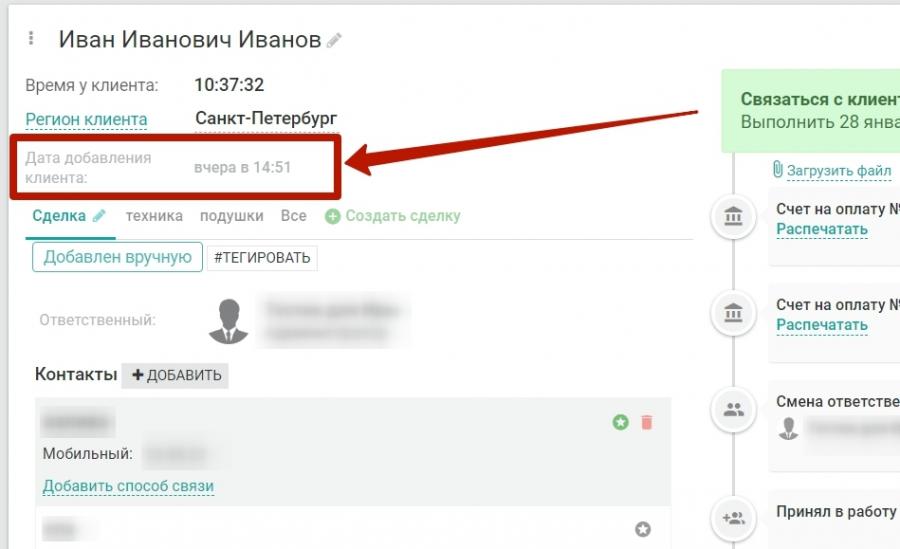Show the Все deals tab

(x=293, y=216)
